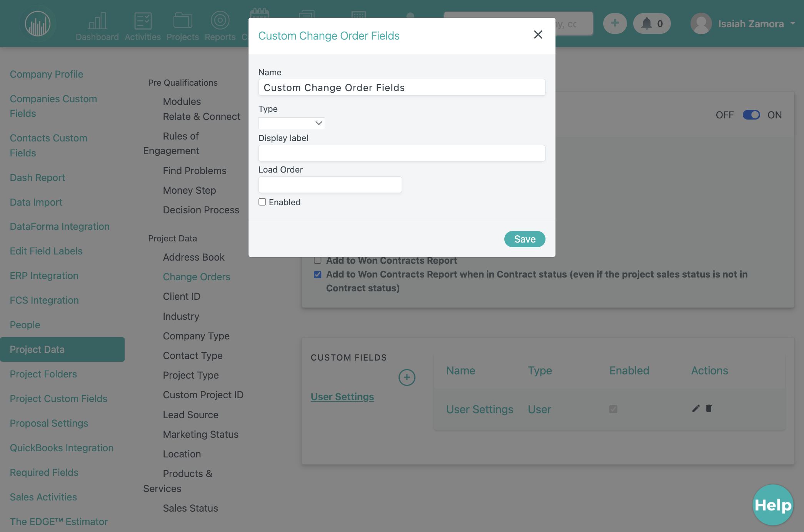Focus the Display label input field

[x=402, y=153]
